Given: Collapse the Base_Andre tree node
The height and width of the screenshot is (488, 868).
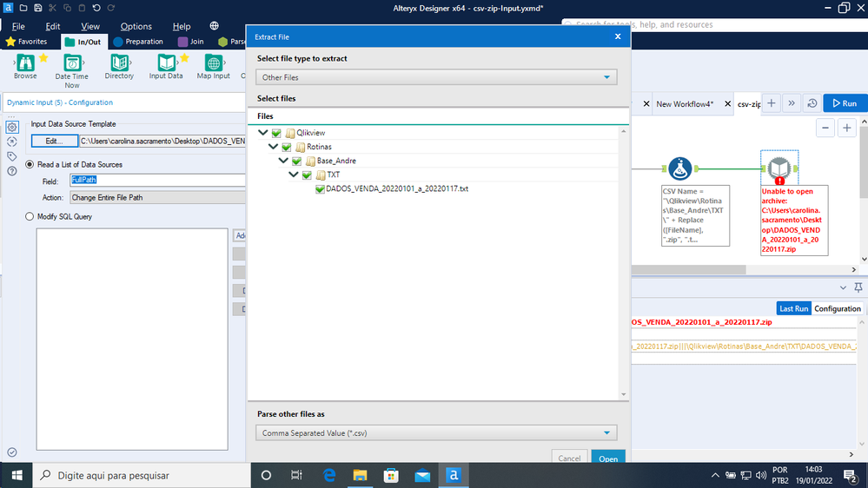Looking at the screenshot, I should (x=283, y=160).
